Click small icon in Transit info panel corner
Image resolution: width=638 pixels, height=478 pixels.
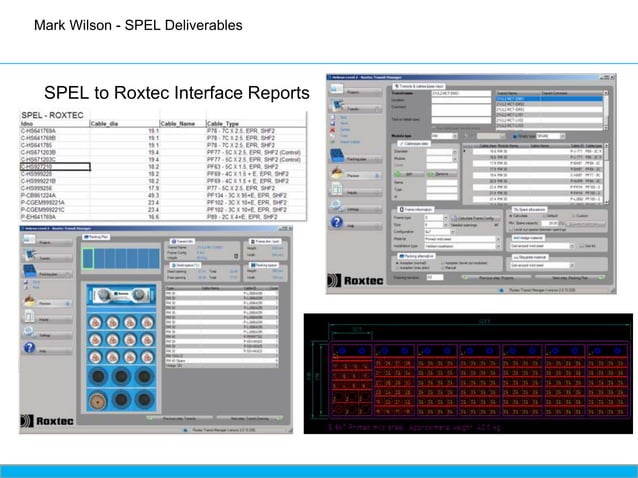point(236,256)
